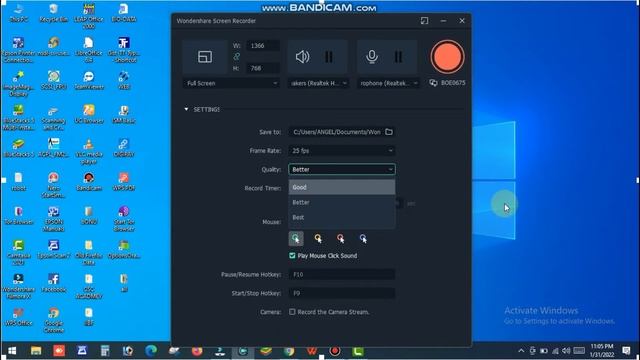Image resolution: width=640 pixels, height=360 pixels.
Task: Select BIO-DATA file on desktop
Action: pyautogui.click(x=124, y=13)
